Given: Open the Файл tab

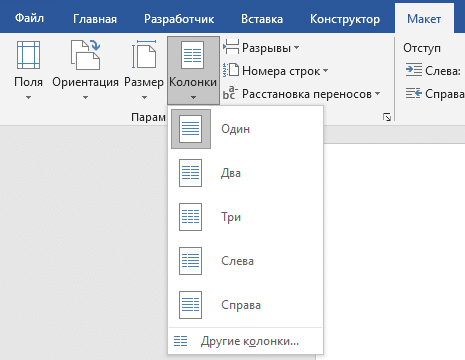Looking at the screenshot, I should coord(29,18).
